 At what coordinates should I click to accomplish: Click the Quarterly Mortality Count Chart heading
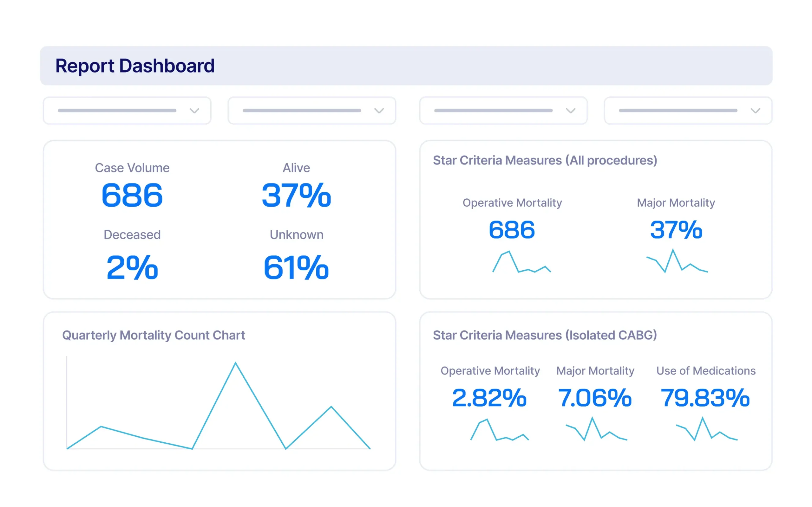(154, 335)
